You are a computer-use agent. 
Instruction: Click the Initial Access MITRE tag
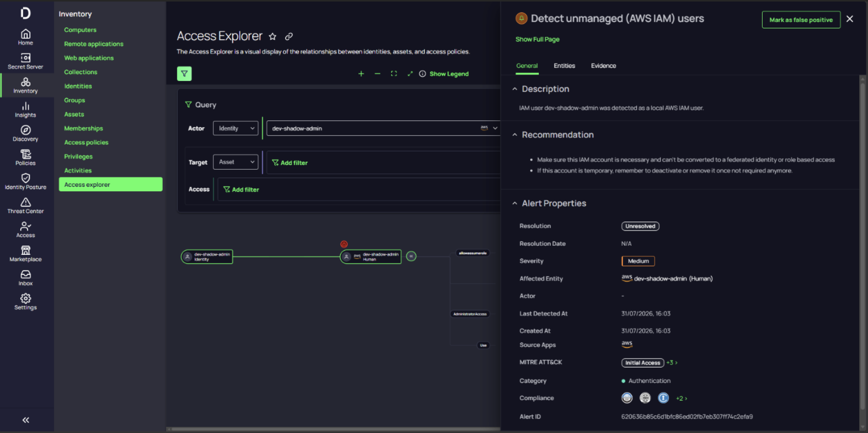click(x=643, y=363)
